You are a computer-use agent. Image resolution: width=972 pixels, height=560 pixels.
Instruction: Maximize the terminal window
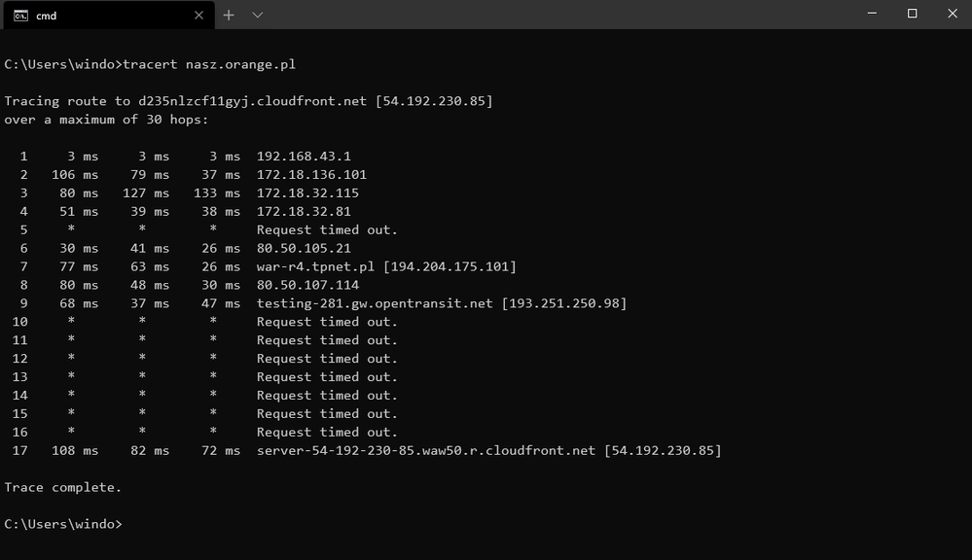[912, 14]
